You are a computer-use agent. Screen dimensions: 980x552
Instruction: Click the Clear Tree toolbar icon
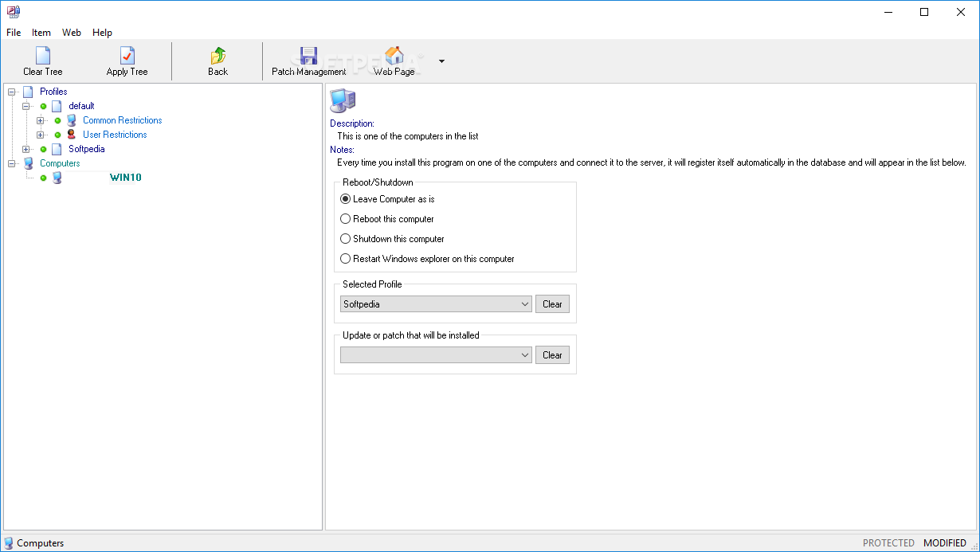click(x=43, y=56)
